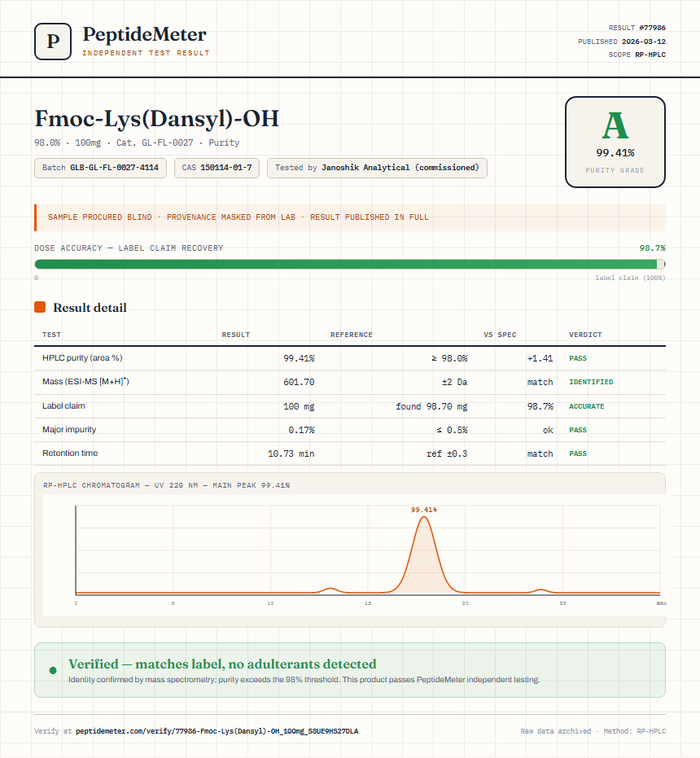Click the ±2 Da reference value

tap(454, 382)
